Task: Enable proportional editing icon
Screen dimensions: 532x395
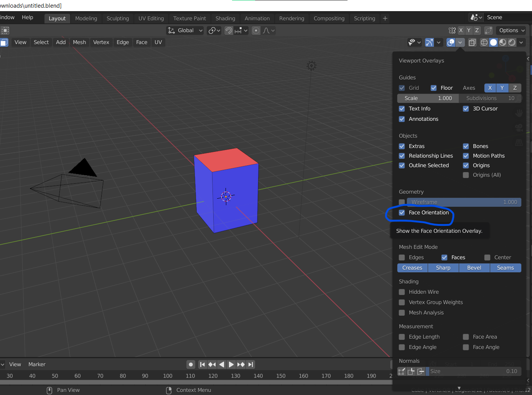Action: coord(256,30)
